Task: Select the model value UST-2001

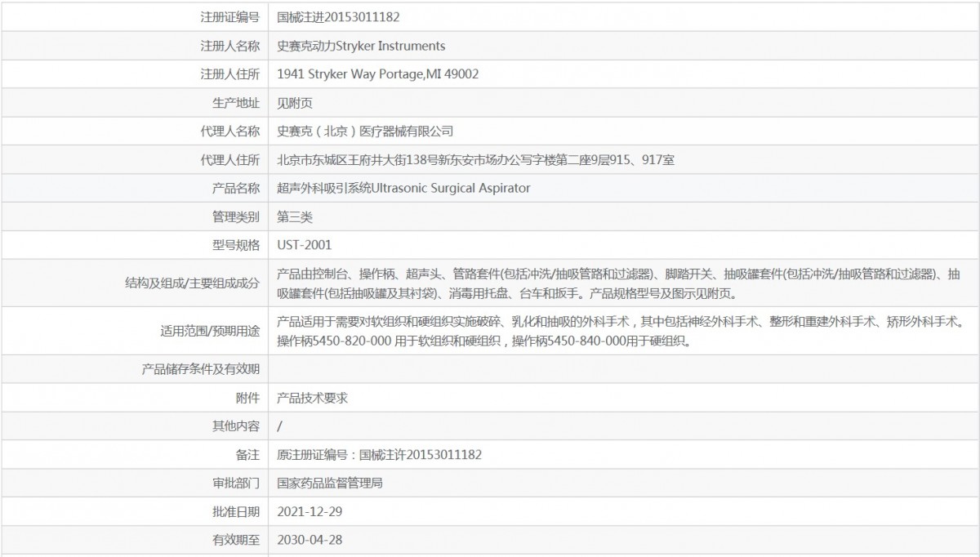Action: [x=304, y=245]
